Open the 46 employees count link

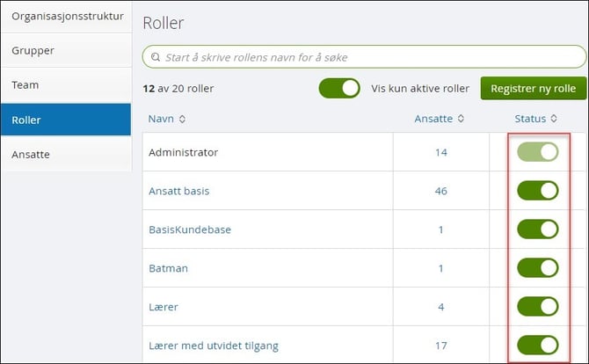coord(441,191)
